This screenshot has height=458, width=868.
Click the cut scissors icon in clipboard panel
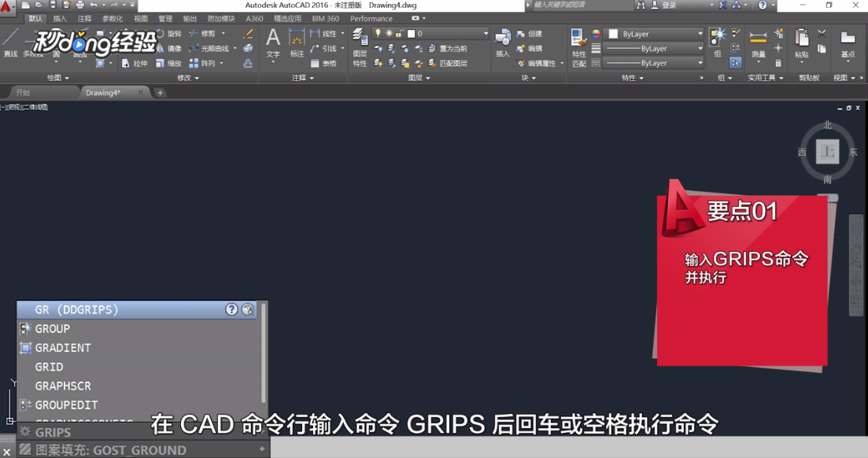point(822,34)
